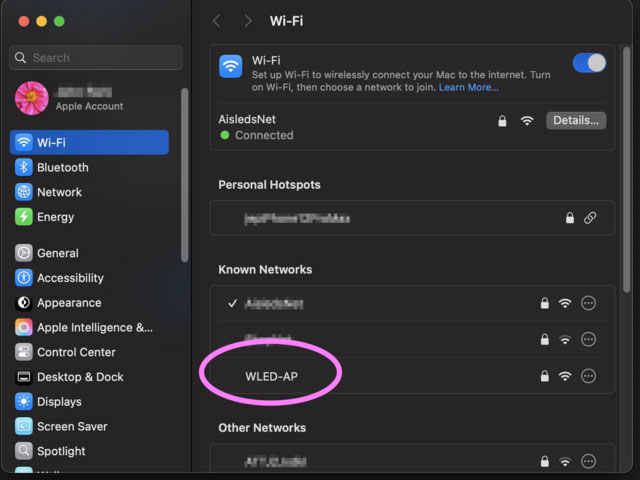Open more options for second known network
The height and width of the screenshot is (480, 640).
(x=588, y=339)
